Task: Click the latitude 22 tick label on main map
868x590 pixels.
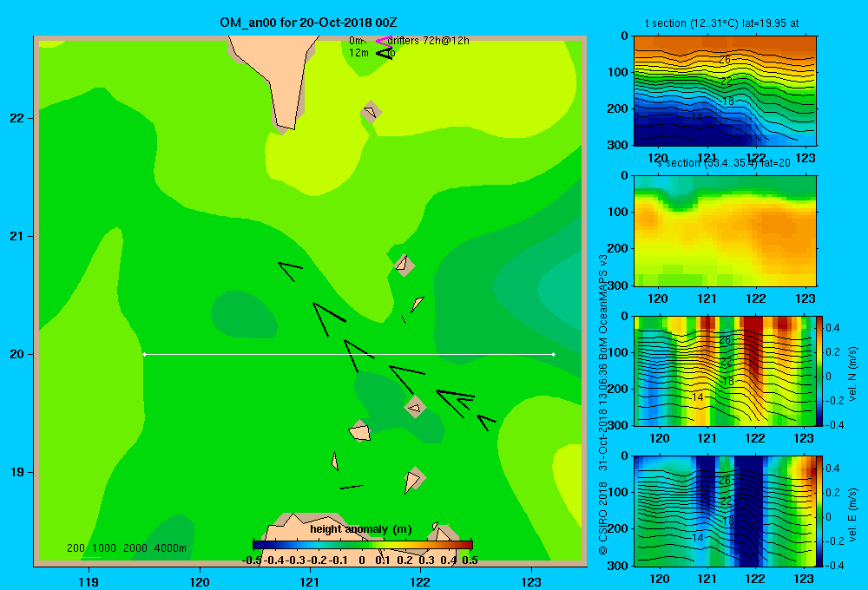Action: pyautogui.click(x=17, y=118)
